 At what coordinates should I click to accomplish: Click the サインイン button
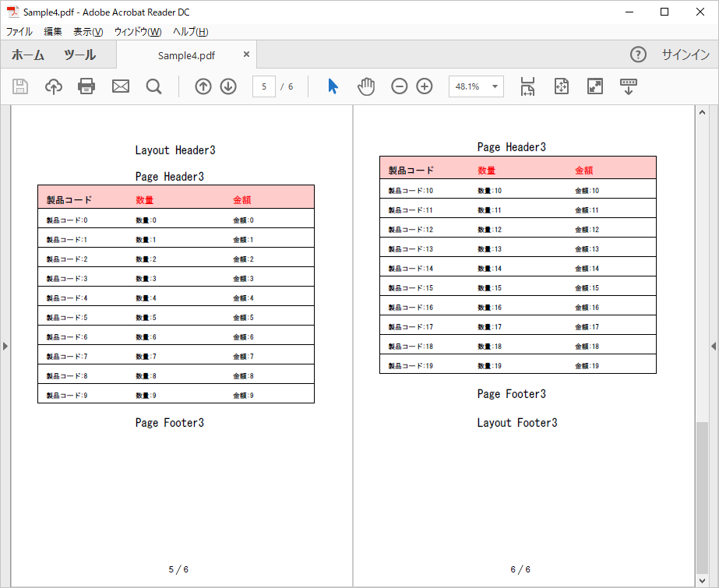click(x=686, y=55)
